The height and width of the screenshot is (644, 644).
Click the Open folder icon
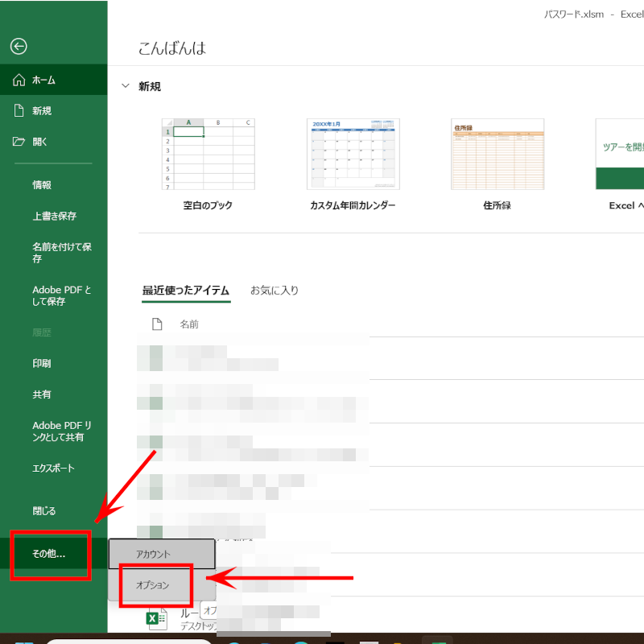[x=19, y=142]
